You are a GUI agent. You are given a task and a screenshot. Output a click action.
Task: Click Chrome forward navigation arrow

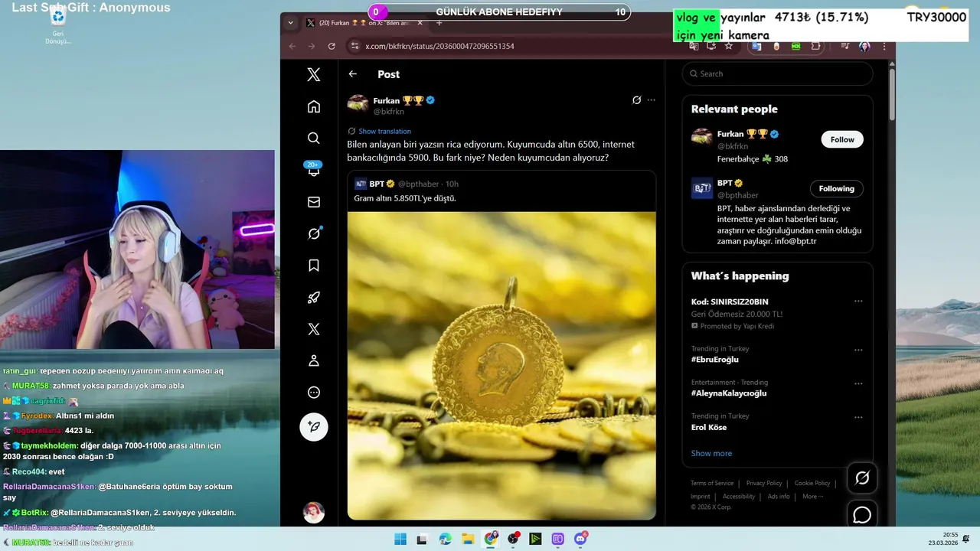pyautogui.click(x=312, y=46)
